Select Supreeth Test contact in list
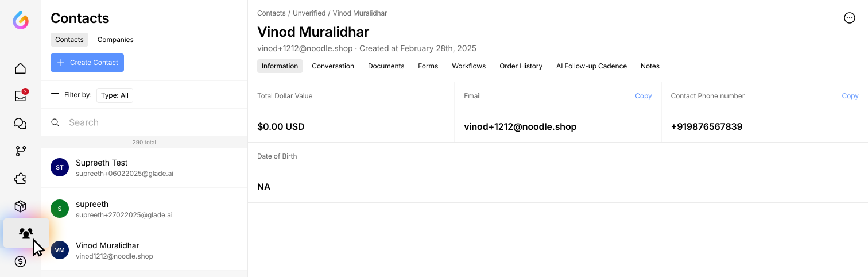This screenshot has width=868, height=277. [x=144, y=167]
